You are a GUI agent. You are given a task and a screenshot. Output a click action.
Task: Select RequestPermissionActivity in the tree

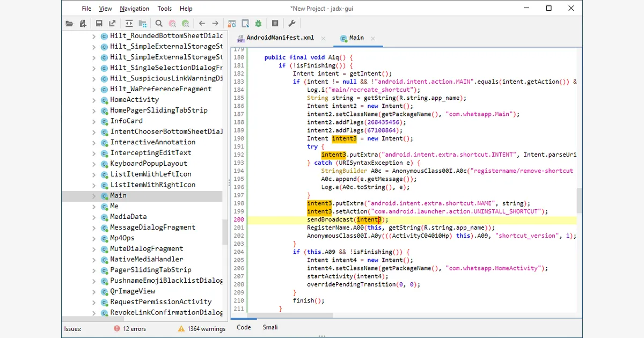pyautogui.click(x=161, y=302)
